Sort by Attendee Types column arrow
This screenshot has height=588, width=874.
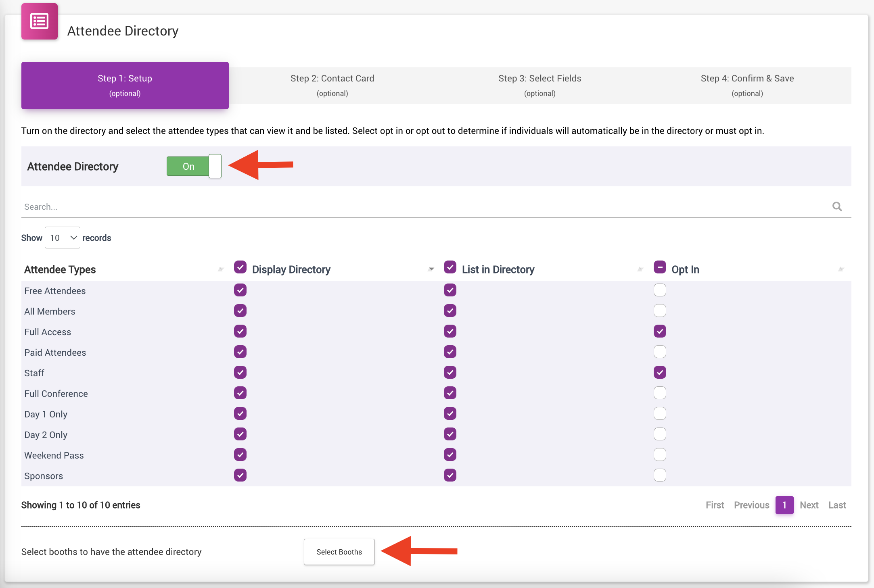pos(221,269)
